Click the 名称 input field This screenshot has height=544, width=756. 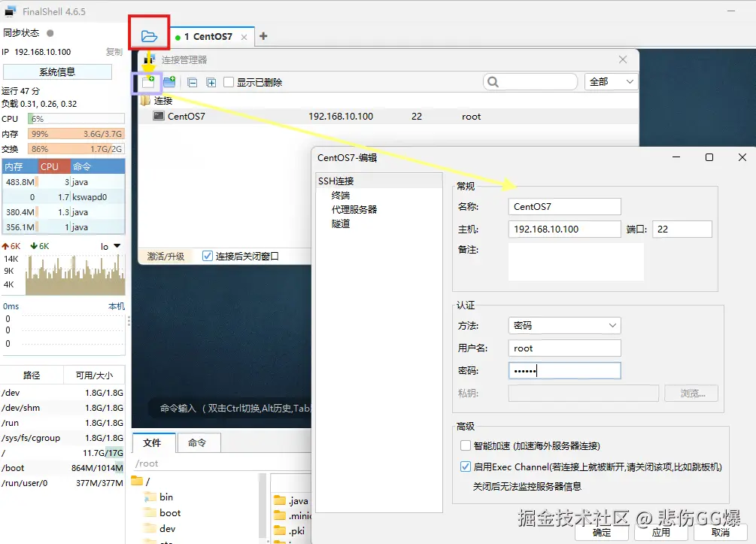pos(565,206)
